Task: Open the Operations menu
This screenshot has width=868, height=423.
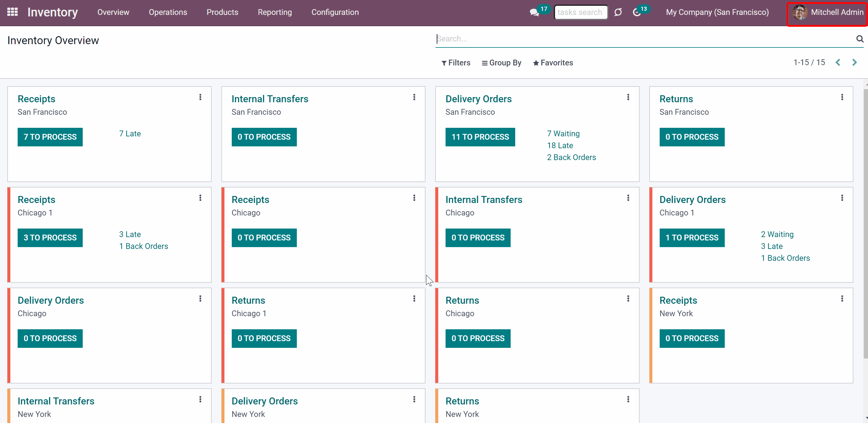Action: pyautogui.click(x=168, y=12)
